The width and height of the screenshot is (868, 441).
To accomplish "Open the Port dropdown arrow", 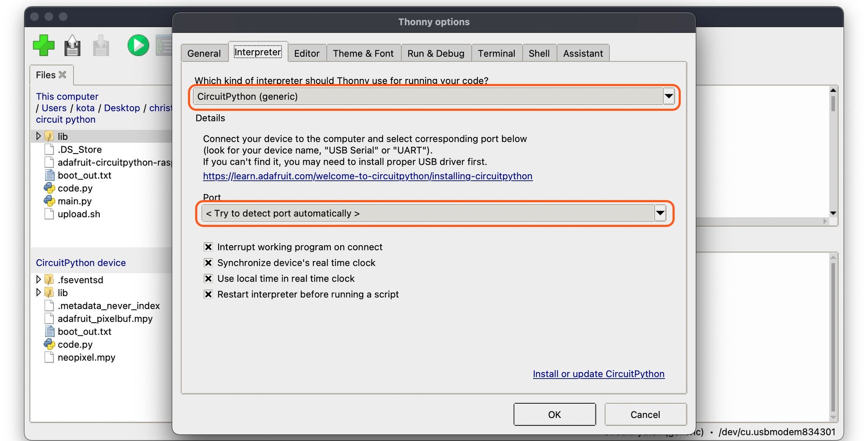I will 660,213.
